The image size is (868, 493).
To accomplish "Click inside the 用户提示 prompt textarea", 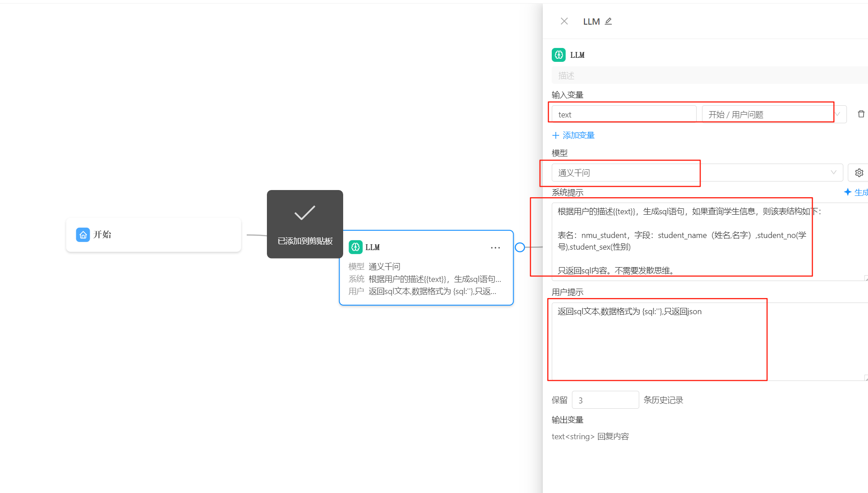I will [657, 341].
